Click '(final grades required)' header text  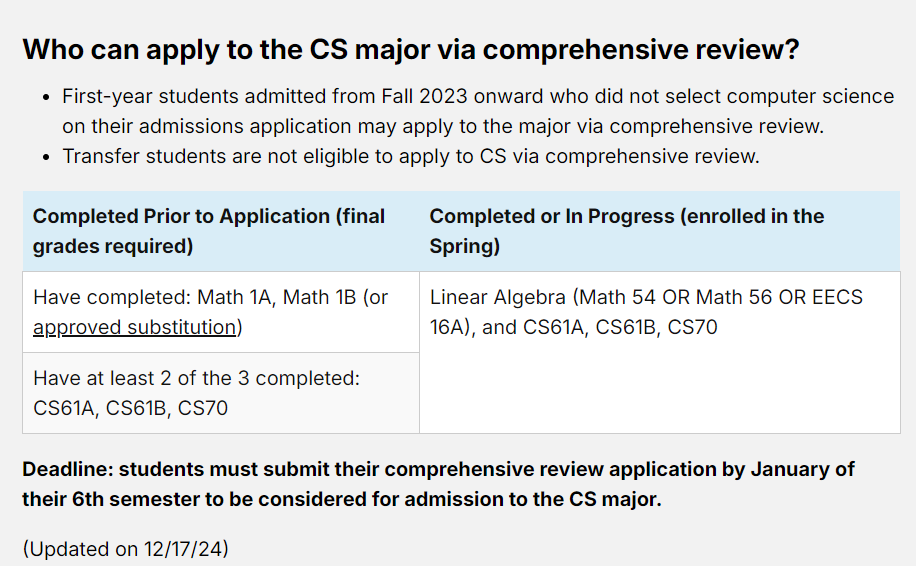point(209,231)
